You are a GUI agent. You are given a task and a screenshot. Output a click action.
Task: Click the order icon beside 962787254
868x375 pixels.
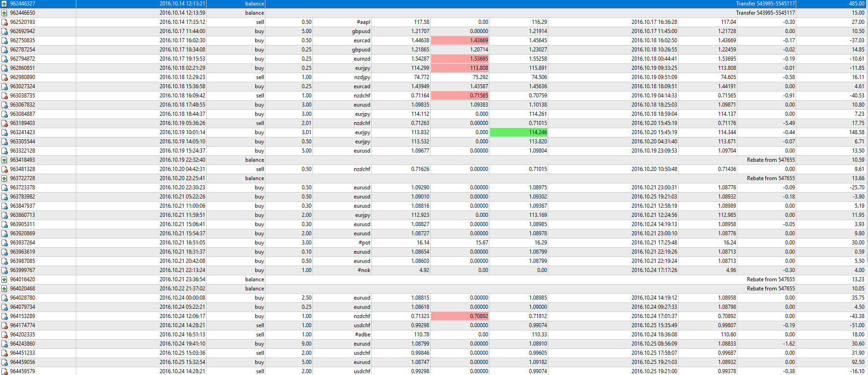click(4, 50)
